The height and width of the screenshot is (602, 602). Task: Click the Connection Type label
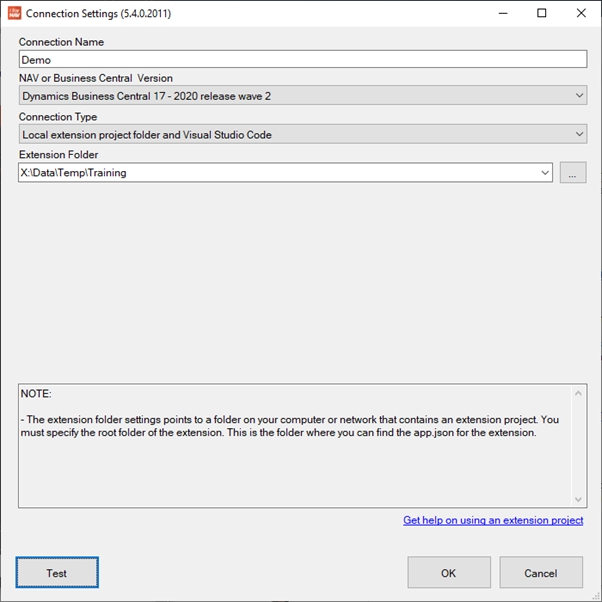pos(58,117)
